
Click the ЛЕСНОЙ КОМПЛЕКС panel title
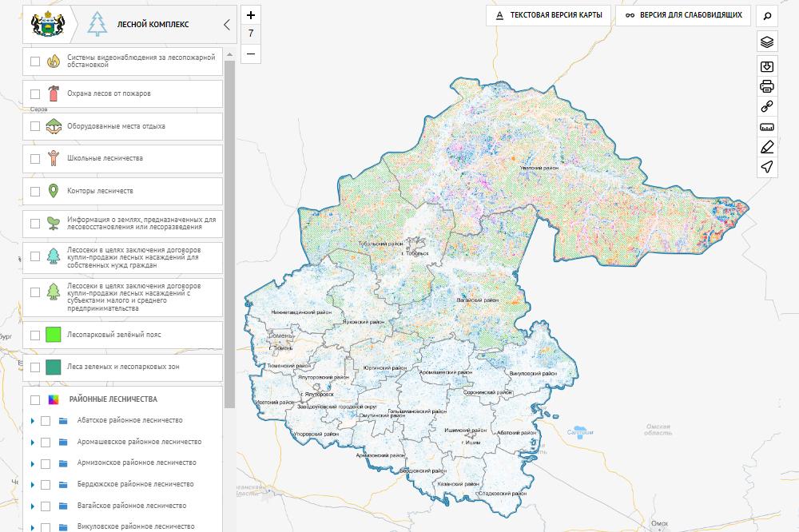pyautogui.click(x=153, y=25)
